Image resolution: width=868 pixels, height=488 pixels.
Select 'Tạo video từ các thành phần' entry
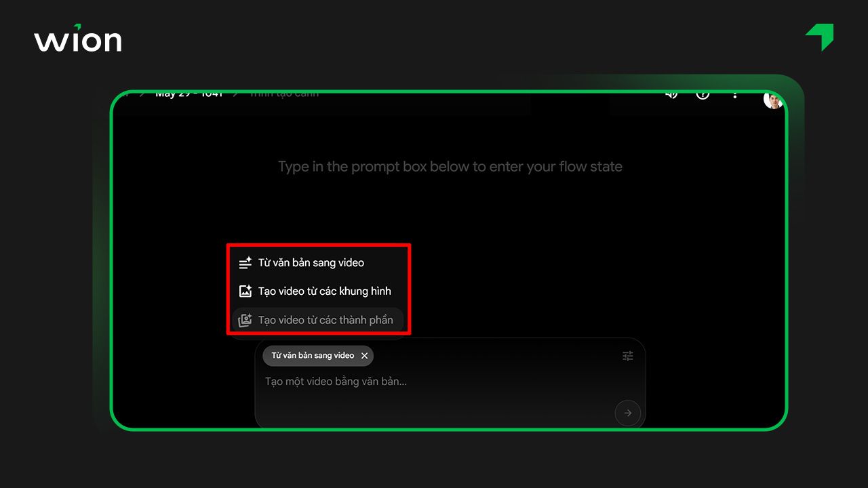pyautogui.click(x=325, y=319)
